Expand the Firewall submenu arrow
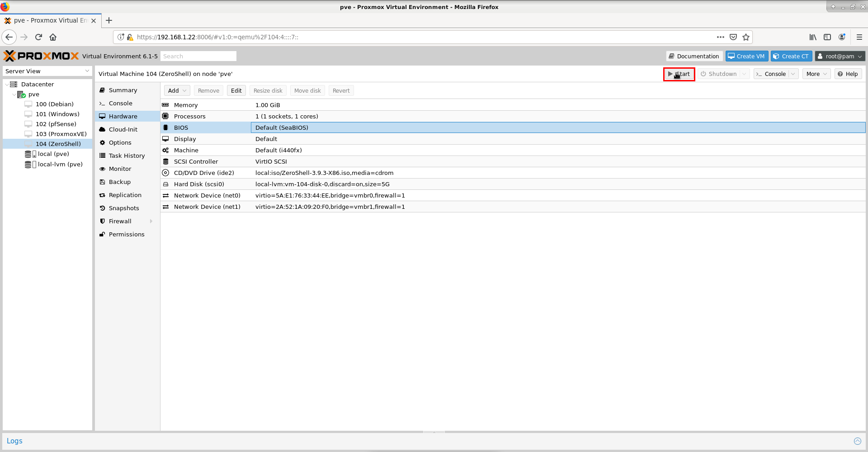868x452 pixels. 151,221
